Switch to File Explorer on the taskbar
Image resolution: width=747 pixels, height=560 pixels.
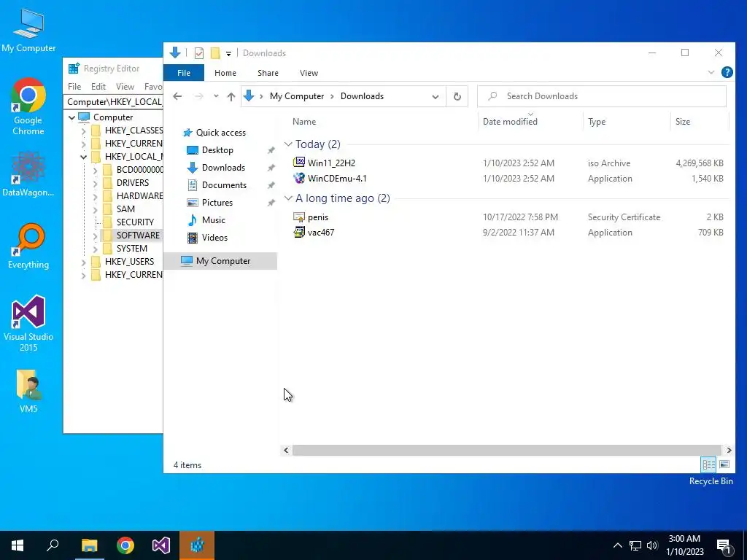(x=89, y=545)
